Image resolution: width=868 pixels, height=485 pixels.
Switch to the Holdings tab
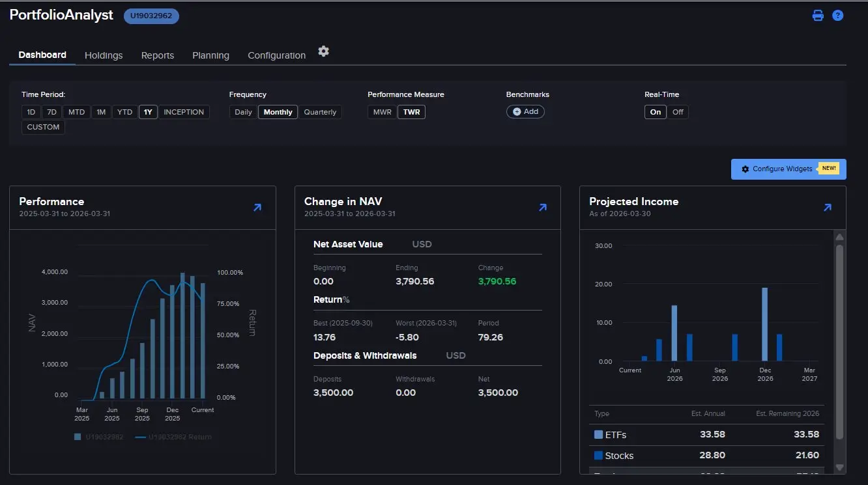pyautogui.click(x=104, y=55)
